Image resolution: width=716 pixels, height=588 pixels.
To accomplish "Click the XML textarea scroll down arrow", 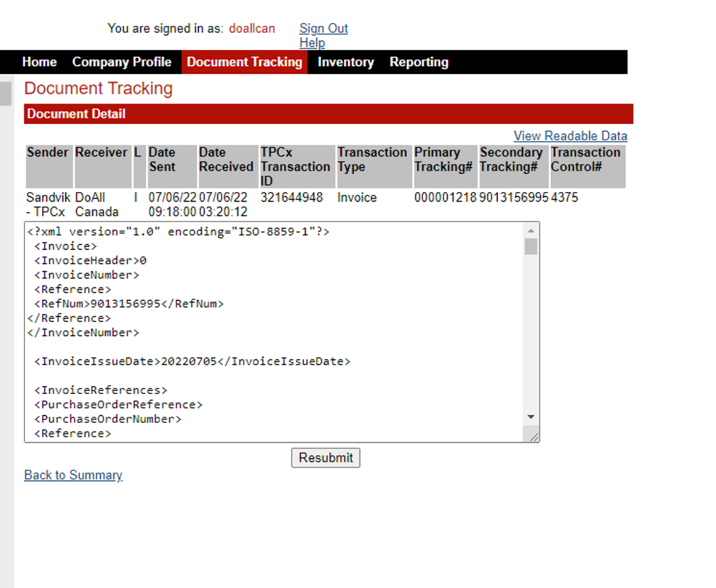I will coord(531,417).
